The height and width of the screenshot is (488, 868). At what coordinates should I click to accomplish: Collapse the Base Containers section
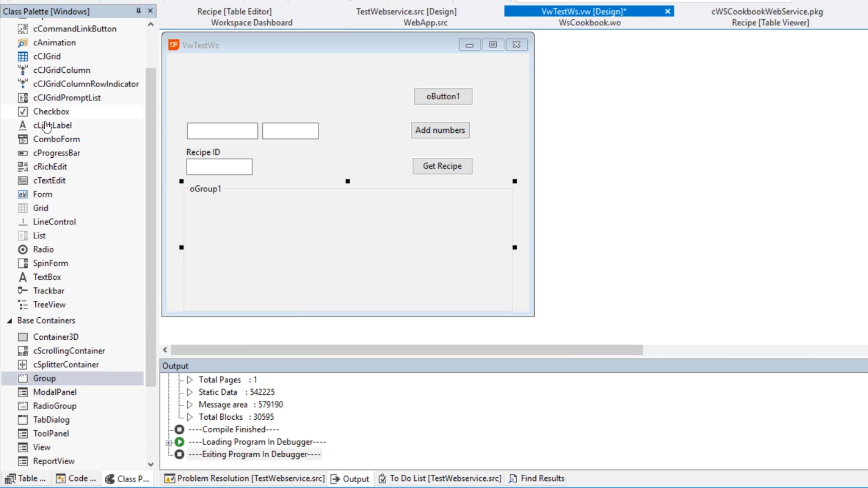[9, 321]
